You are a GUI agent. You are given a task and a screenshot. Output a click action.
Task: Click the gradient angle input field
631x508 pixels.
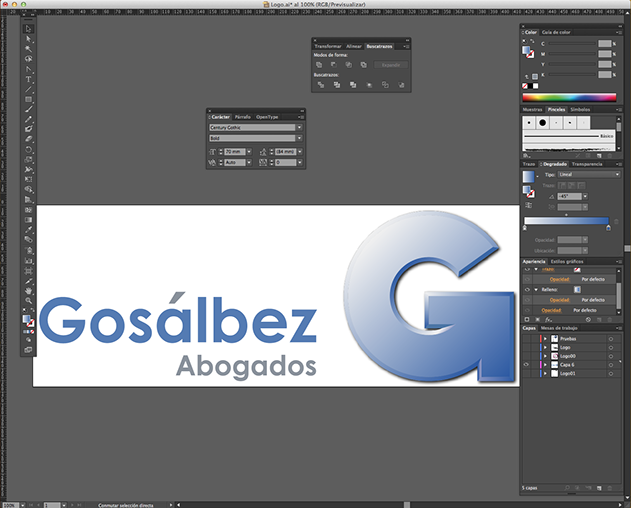[569, 196]
